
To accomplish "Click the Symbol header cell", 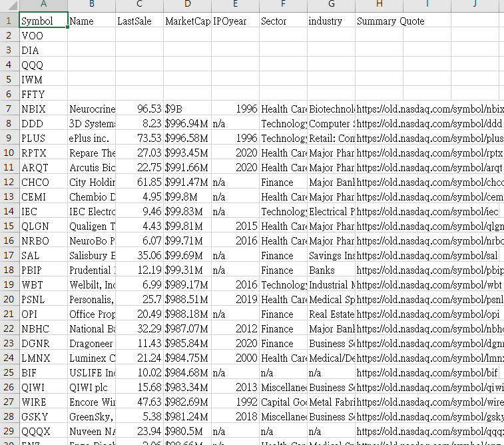I will tap(43, 21).
